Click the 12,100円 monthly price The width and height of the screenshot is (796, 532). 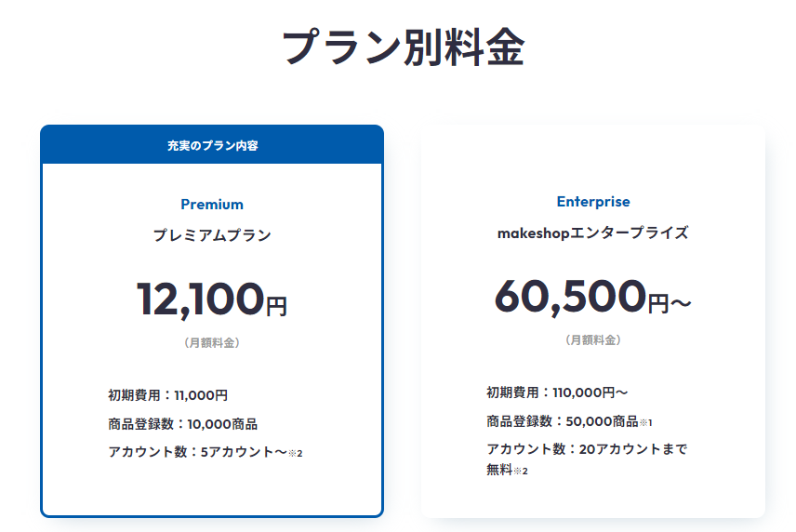click(212, 299)
